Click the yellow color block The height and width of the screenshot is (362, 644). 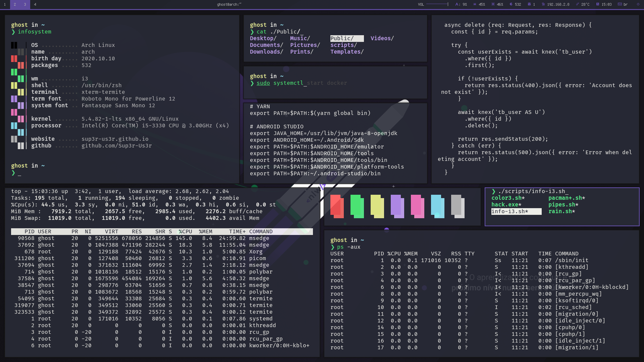point(377,206)
